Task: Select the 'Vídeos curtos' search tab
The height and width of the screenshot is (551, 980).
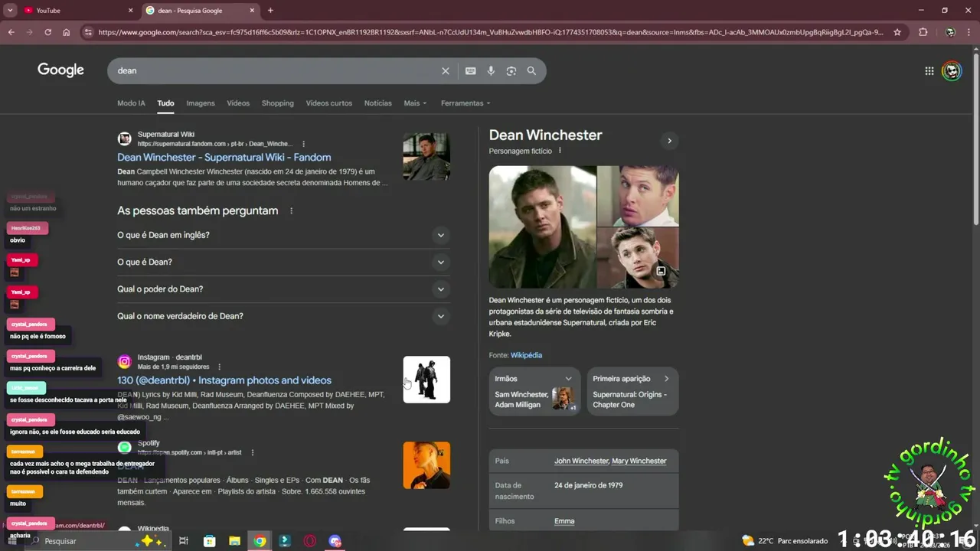Action: tap(329, 103)
